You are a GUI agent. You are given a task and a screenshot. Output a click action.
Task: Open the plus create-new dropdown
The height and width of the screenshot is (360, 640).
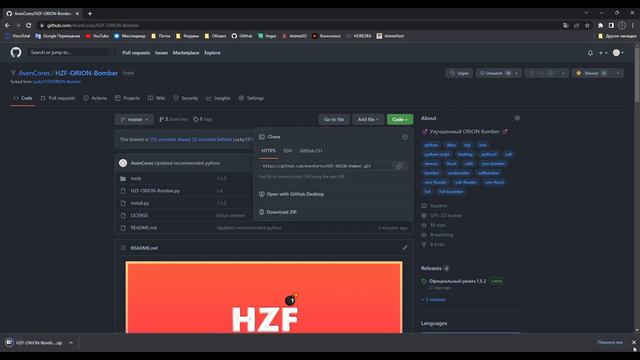click(603, 53)
